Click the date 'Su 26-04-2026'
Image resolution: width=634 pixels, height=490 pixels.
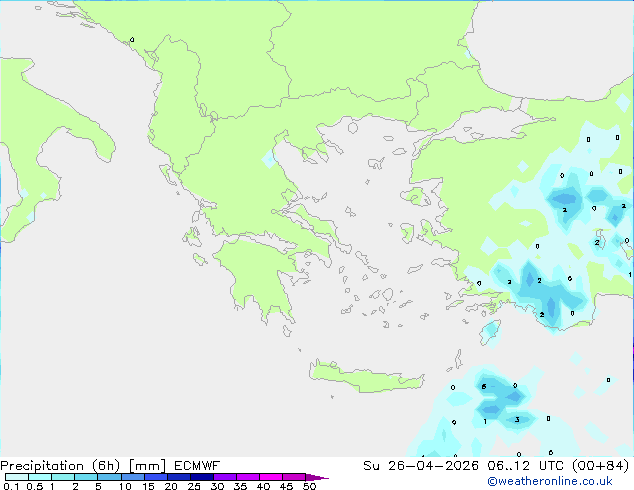421,466
